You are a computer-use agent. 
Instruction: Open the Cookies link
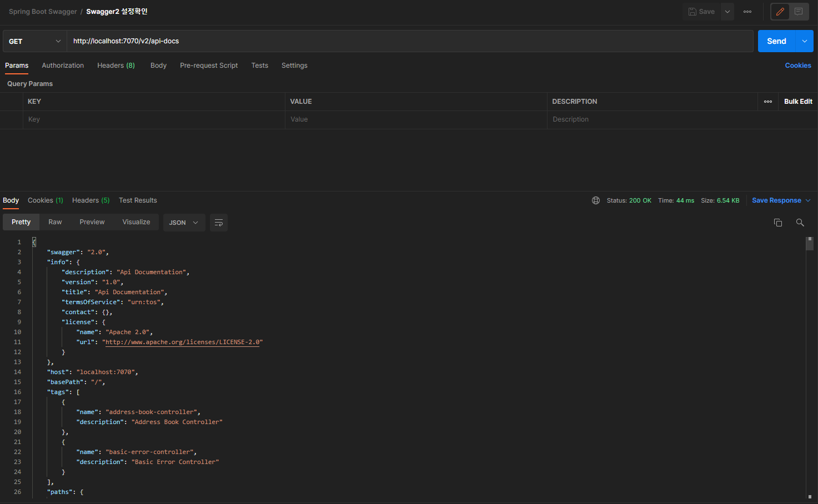click(798, 65)
